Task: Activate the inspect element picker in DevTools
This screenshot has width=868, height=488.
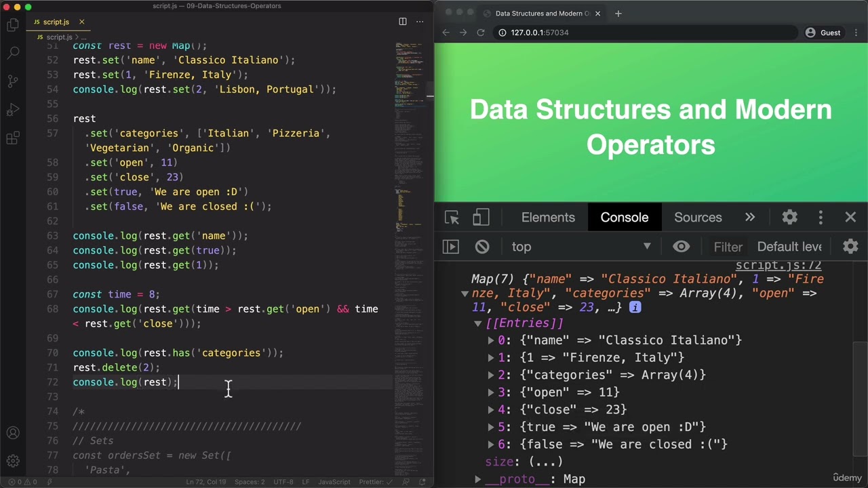Action: (452, 218)
